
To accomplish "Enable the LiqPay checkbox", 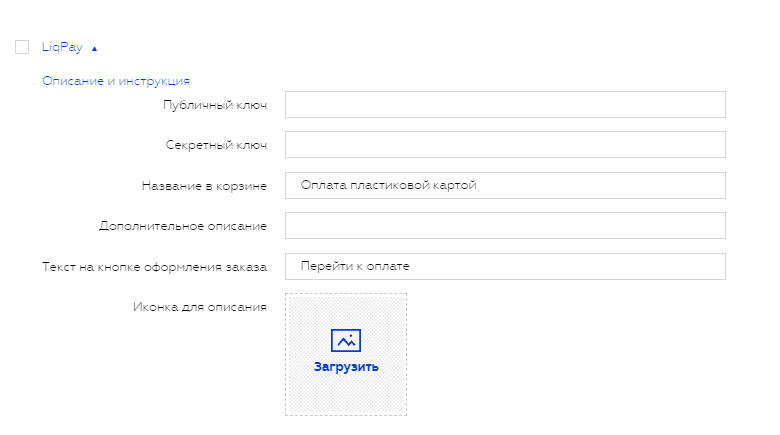I will (22, 47).
